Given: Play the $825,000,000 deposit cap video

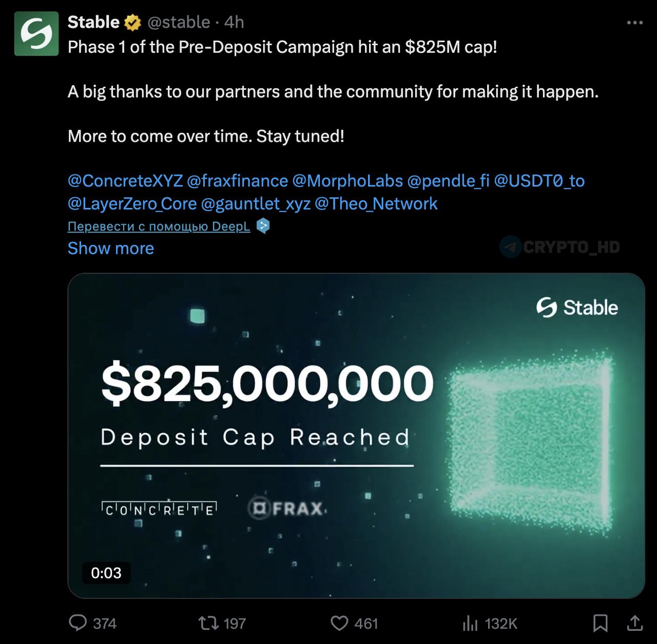Looking at the screenshot, I should tap(356, 435).
